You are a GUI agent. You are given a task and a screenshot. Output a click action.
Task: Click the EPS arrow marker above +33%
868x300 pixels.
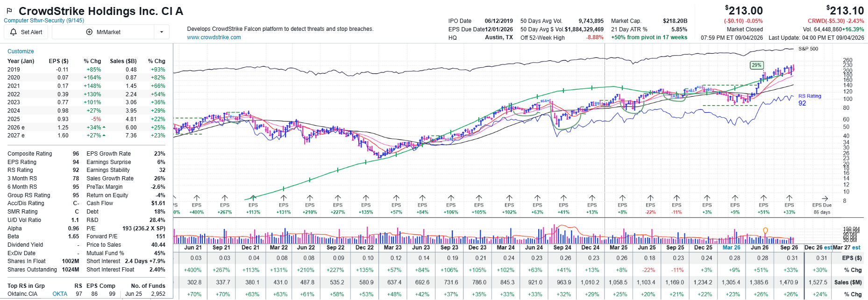789,198
